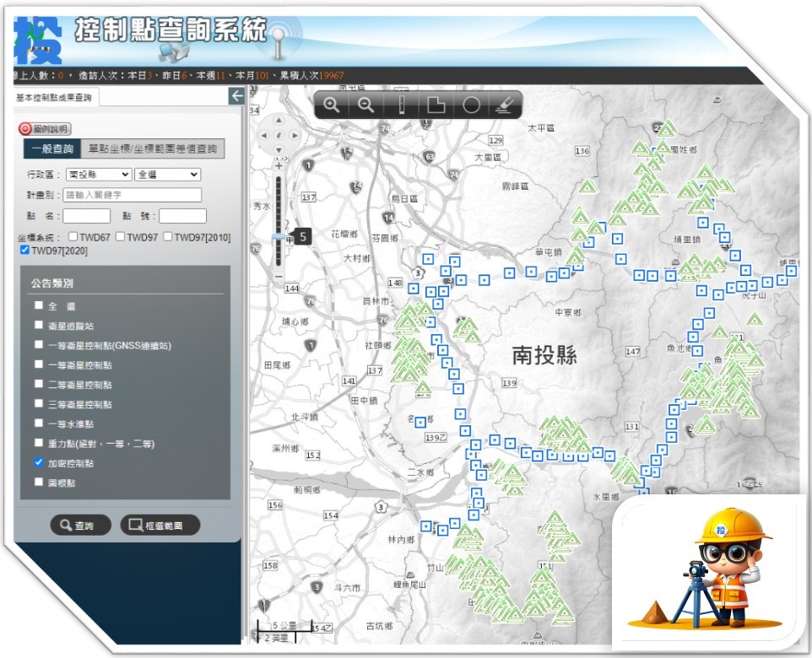The width and height of the screenshot is (812, 658).
Task: Check the 三等衛星控制點 category
Action: [38, 403]
